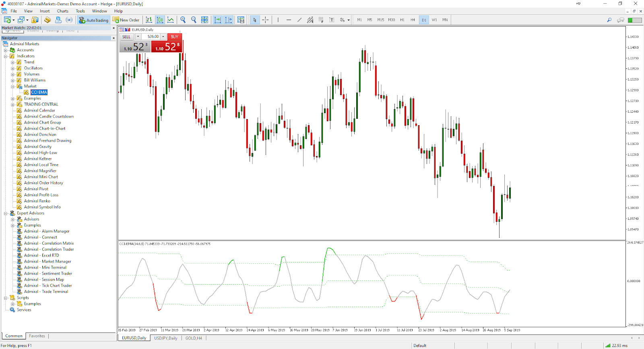Zoom in on the chart
The height and width of the screenshot is (349, 644).
[x=183, y=20]
